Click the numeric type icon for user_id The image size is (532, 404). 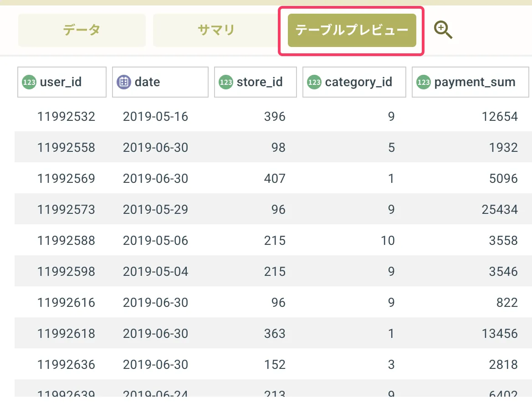coord(29,82)
